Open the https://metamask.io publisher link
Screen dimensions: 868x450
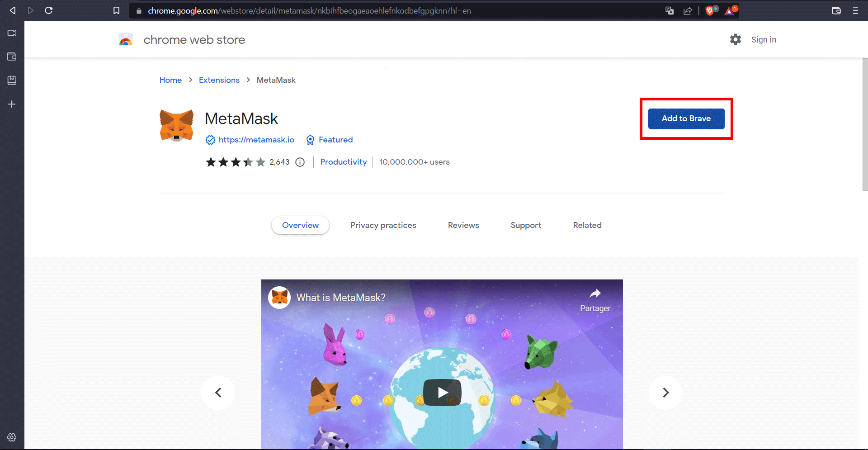[256, 140]
